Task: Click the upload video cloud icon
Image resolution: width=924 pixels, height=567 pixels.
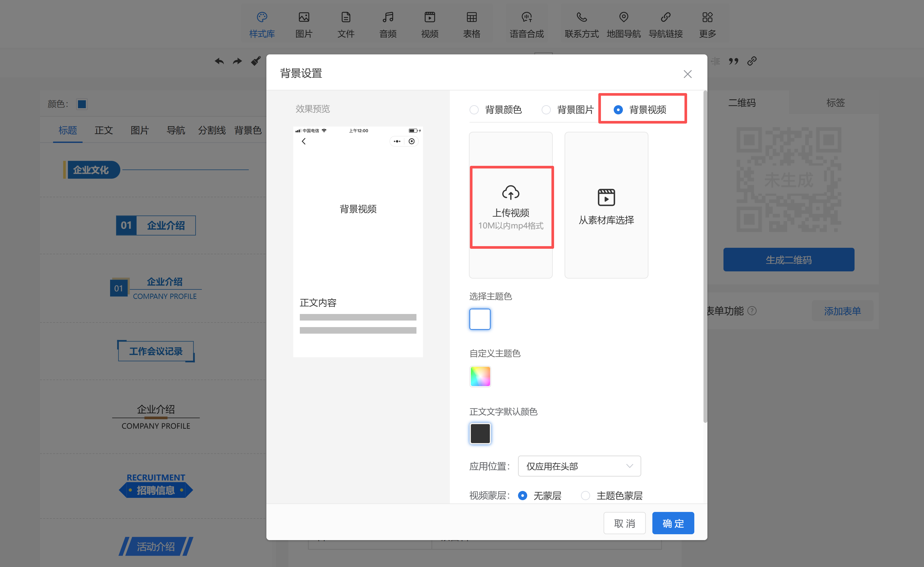Action: coord(510,193)
